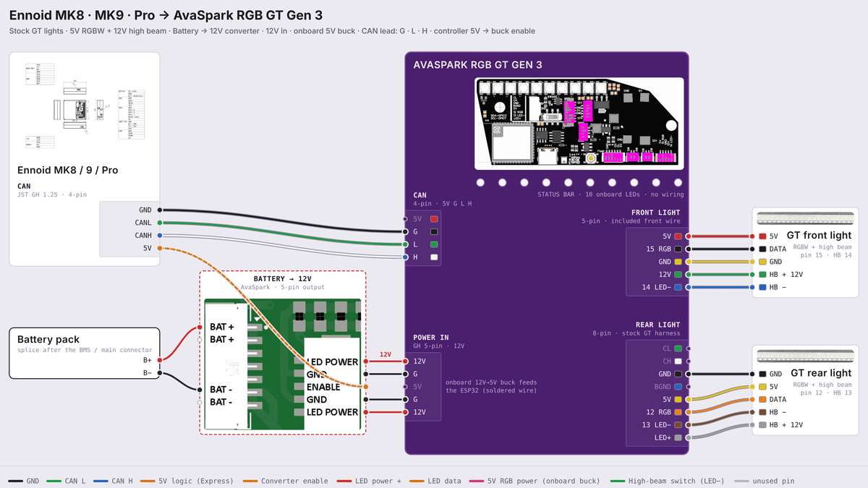Click the 'CANL' pin label on Ennoid connector
Viewport: 868px width, 488px height.
(143, 223)
